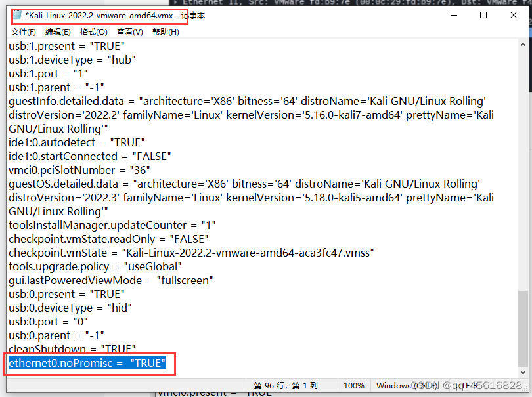Click the 100% zoom status entry
The image size is (532, 397).
point(354,386)
